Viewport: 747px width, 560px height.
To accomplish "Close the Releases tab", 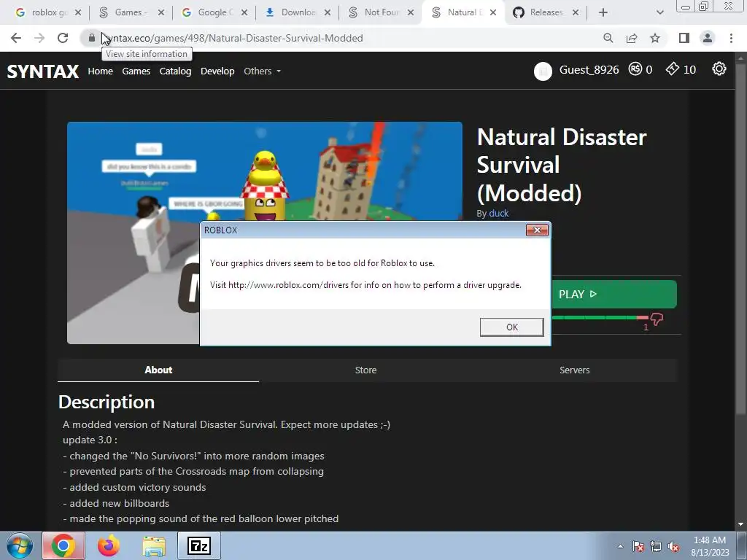I will [x=576, y=12].
